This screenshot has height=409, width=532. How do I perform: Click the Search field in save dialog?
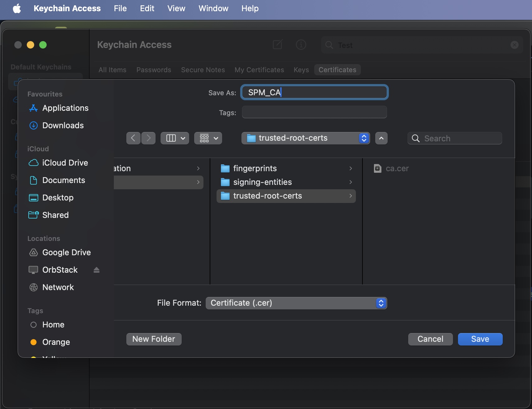pos(455,138)
